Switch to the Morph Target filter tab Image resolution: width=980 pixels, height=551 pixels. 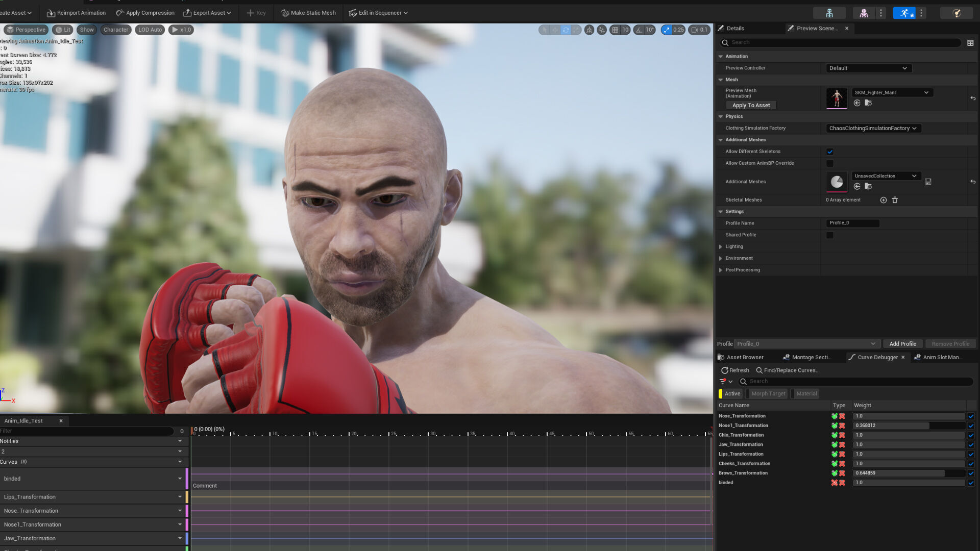click(768, 393)
